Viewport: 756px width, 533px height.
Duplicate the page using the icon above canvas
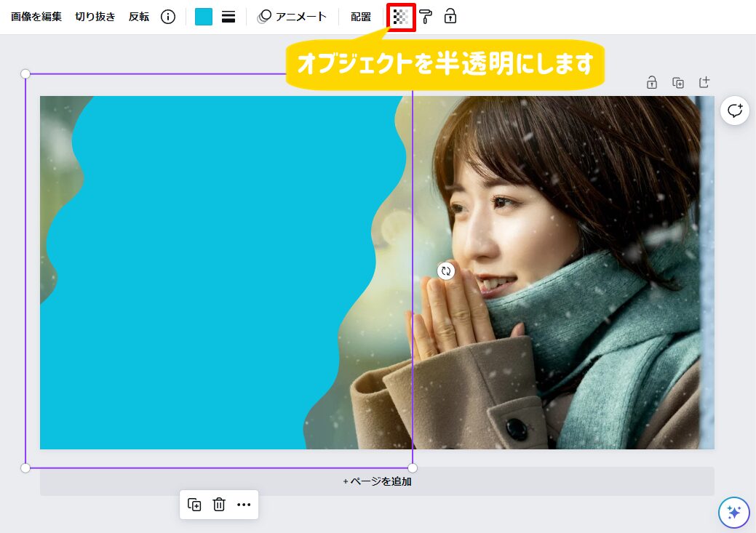pyautogui.click(x=678, y=83)
